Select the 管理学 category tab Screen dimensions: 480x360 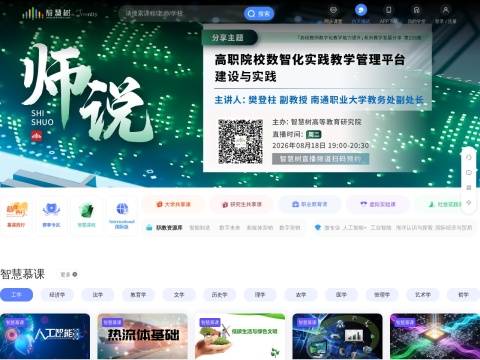pos(382,295)
